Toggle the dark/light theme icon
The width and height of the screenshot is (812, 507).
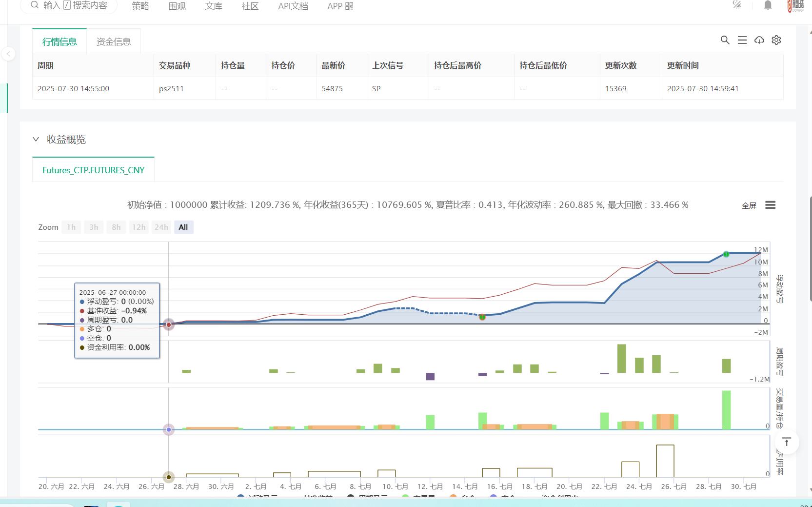(737, 5)
